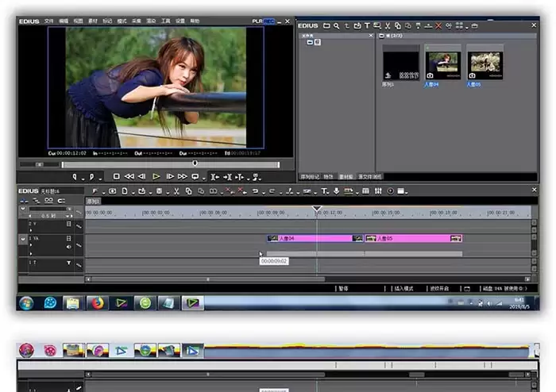Open the dropdown arrow beside the title T tool
Screen dimensions: 556x392
pos(328,194)
